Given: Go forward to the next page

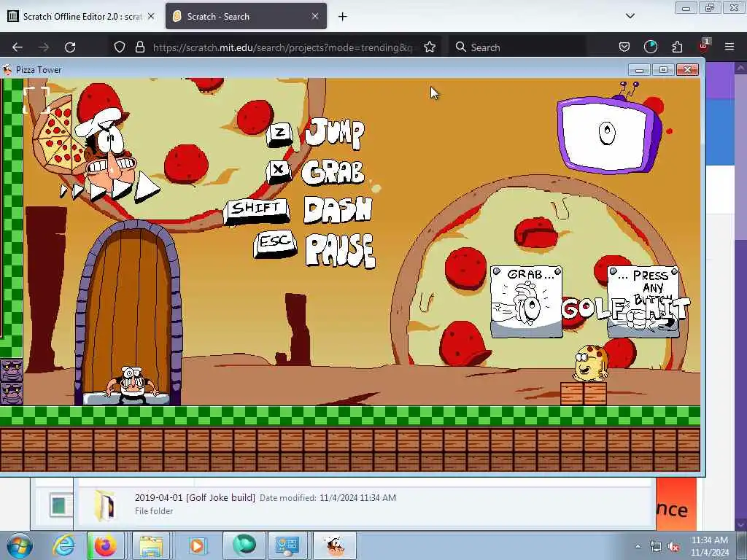Looking at the screenshot, I should 44,47.
